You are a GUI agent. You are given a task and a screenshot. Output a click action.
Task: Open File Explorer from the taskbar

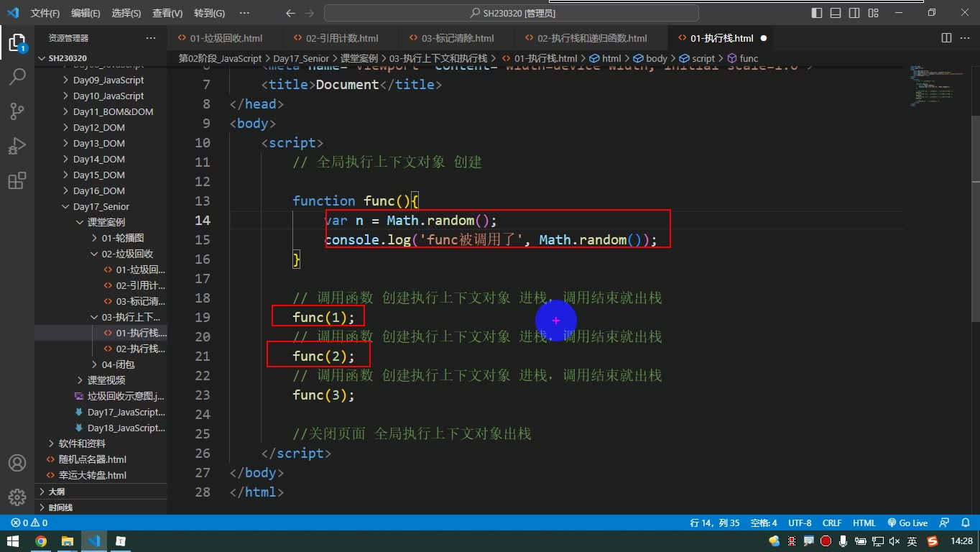68,541
